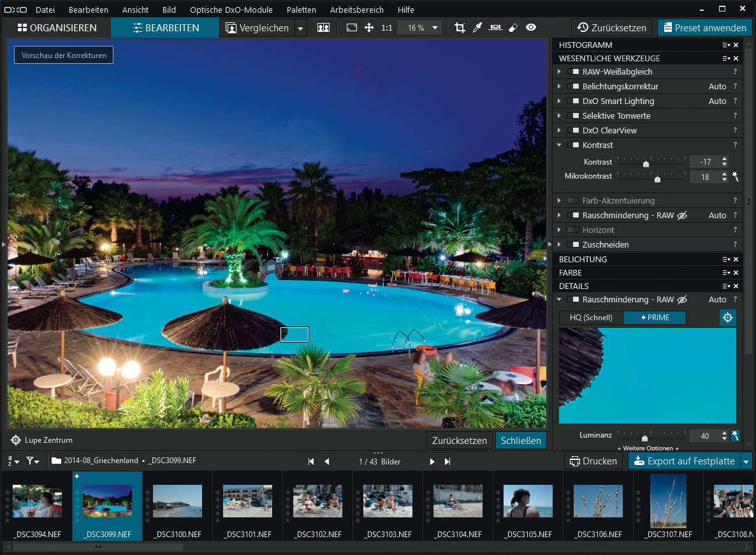Image resolution: width=756 pixels, height=555 pixels.
Task: Click the Drucken button
Action: click(x=593, y=461)
